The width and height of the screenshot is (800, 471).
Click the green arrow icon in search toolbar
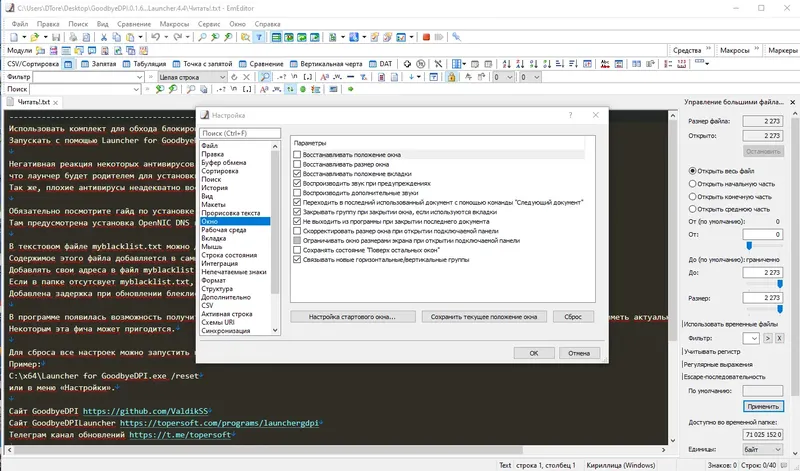[x=351, y=89]
